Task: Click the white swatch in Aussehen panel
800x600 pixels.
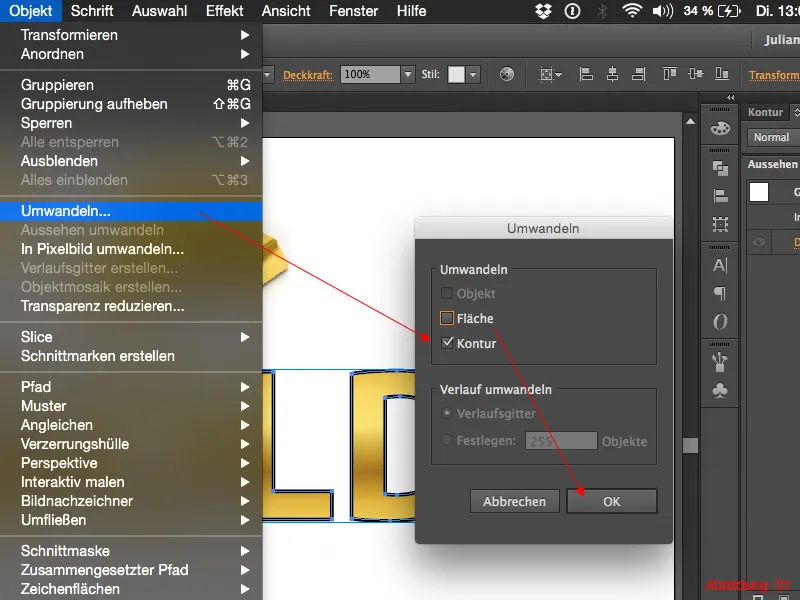Action: coord(759,192)
